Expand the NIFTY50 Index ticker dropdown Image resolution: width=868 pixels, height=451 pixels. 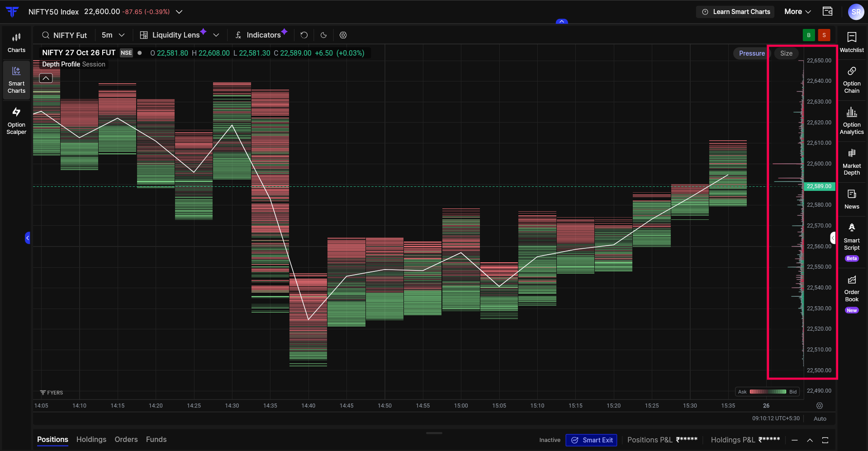pyautogui.click(x=179, y=12)
